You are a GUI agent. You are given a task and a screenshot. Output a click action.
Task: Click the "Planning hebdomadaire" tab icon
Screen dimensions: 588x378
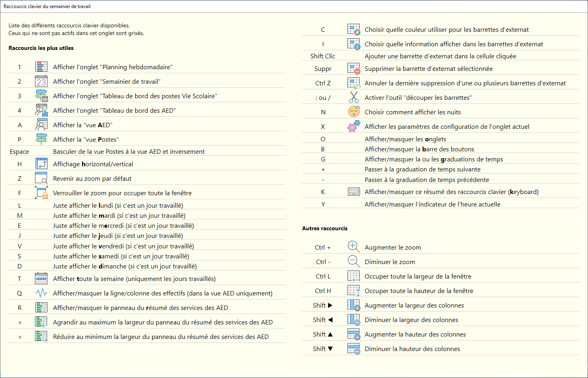[41, 67]
